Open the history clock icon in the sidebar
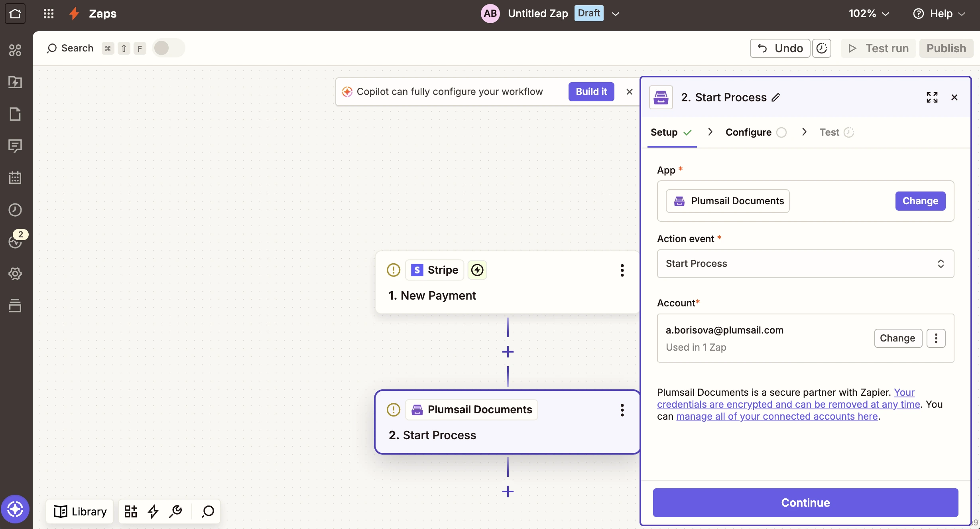This screenshot has width=980, height=529. point(15,209)
